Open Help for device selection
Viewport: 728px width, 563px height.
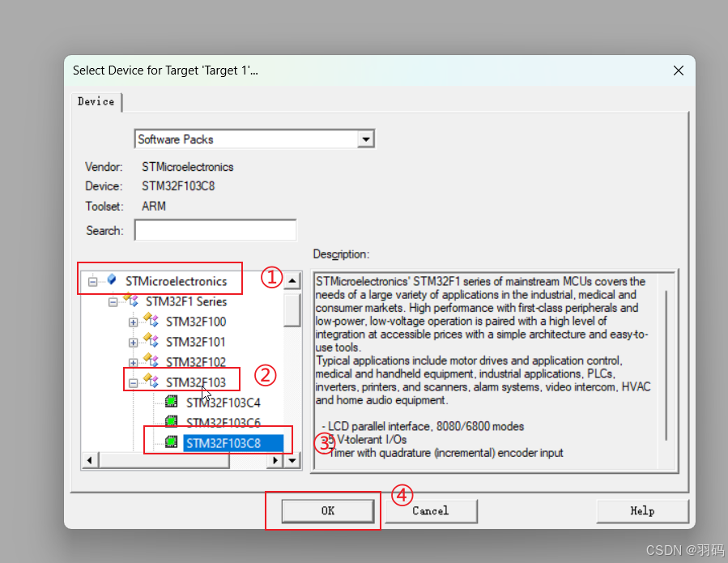pyautogui.click(x=642, y=511)
